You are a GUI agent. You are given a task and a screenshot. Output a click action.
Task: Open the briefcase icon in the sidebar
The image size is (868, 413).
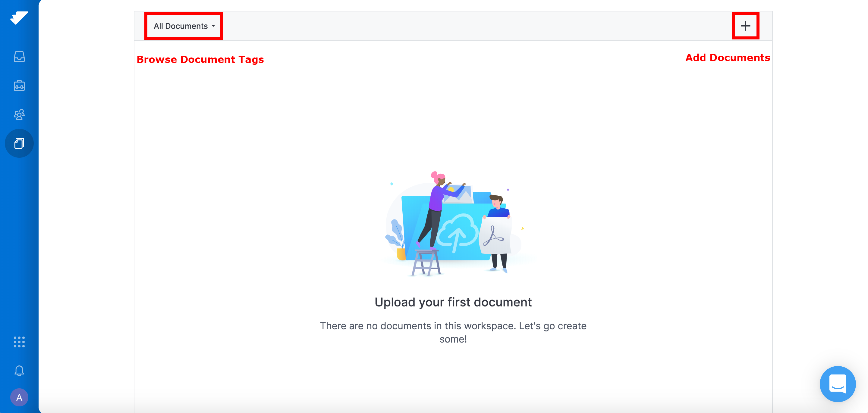point(19,85)
